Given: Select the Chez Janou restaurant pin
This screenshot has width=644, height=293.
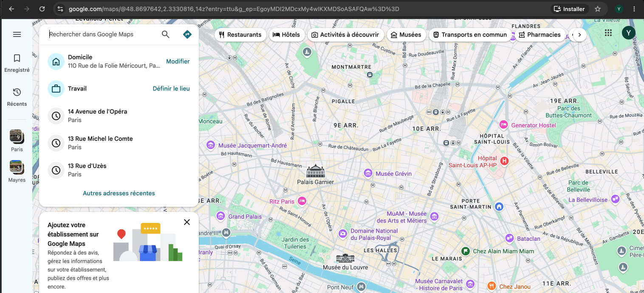Looking at the screenshot, I should [x=491, y=286].
